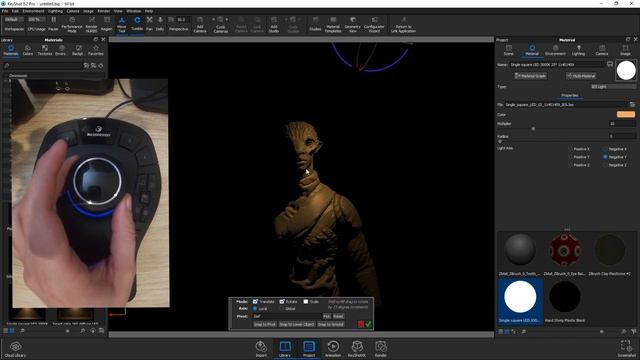Viewport: 640px width, 360px height.
Task: Switch to Project Scene tab
Action: pos(509,50)
